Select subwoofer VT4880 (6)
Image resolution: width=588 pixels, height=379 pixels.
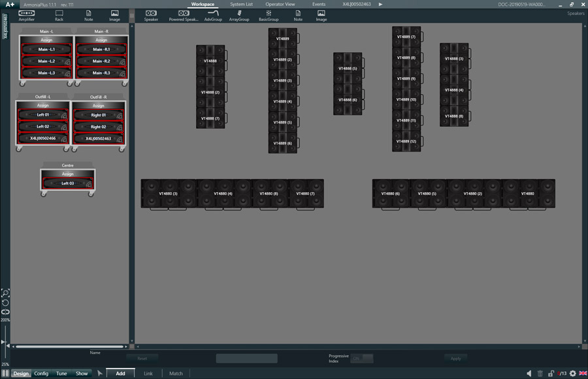click(x=391, y=193)
